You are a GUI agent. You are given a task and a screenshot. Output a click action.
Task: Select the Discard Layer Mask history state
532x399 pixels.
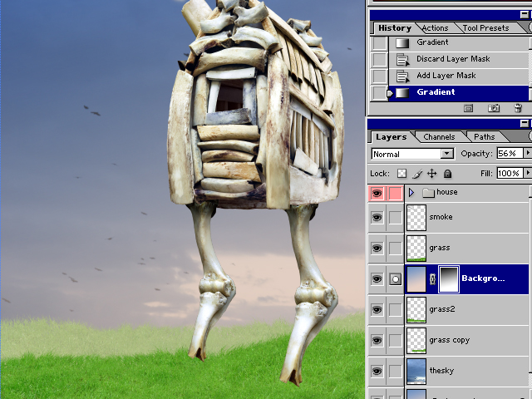point(453,59)
